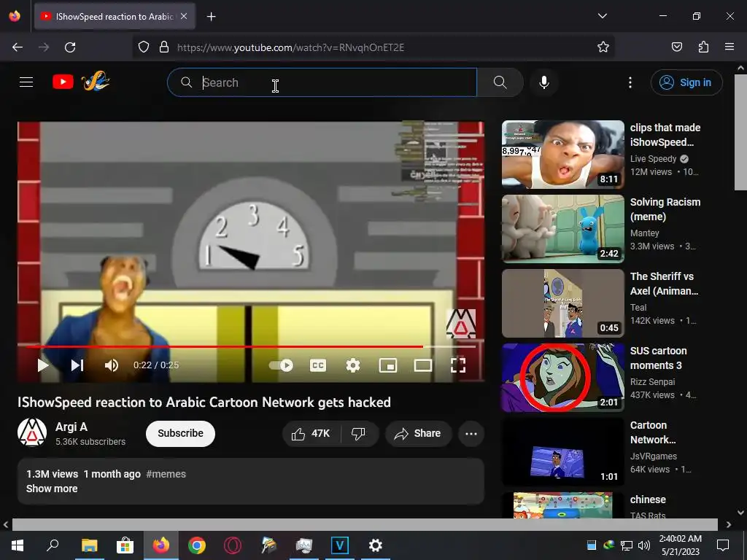This screenshot has height=560, width=747.
Task: Save page to Pocket
Action: click(x=676, y=47)
